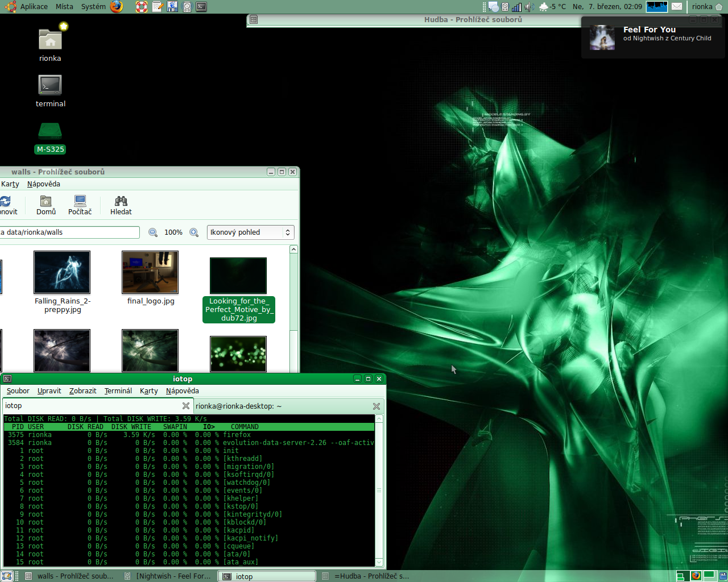Click the iotop taskbar button
Image resolution: width=728 pixels, height=582 pixels.
click(x=267, y=576)
